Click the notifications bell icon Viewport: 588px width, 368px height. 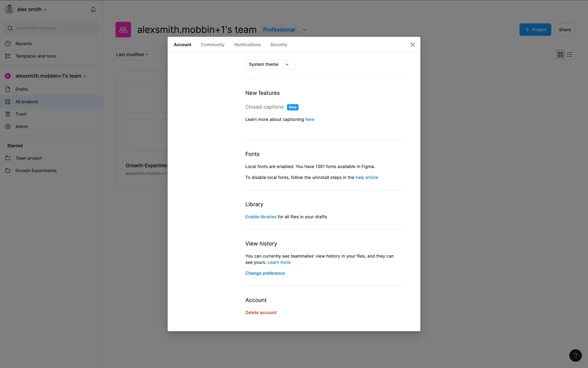[x=93, y=10]
